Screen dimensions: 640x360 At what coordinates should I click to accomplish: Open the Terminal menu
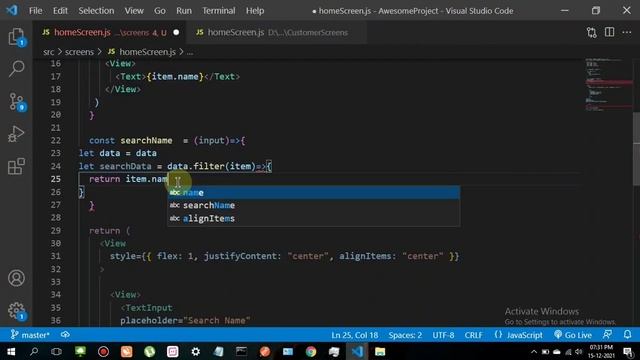tap(219, 11)
